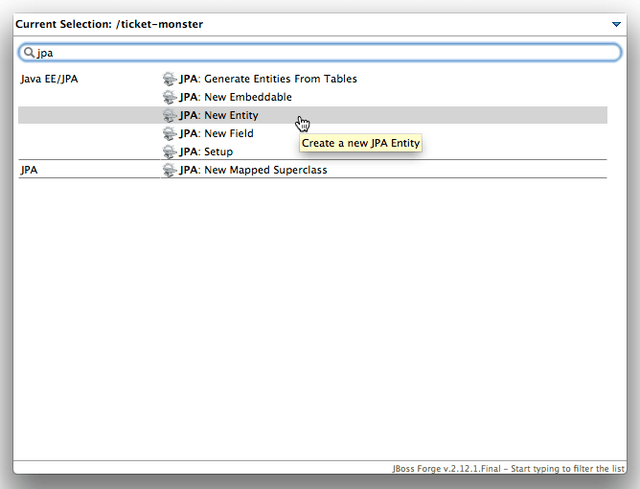Click the gear icon beside New Entity
The height and width of the screenshot is (489, 640).
point(169,116)
